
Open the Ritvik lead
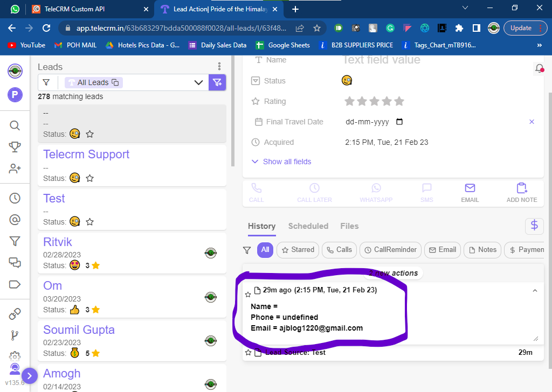coord(132,253)
